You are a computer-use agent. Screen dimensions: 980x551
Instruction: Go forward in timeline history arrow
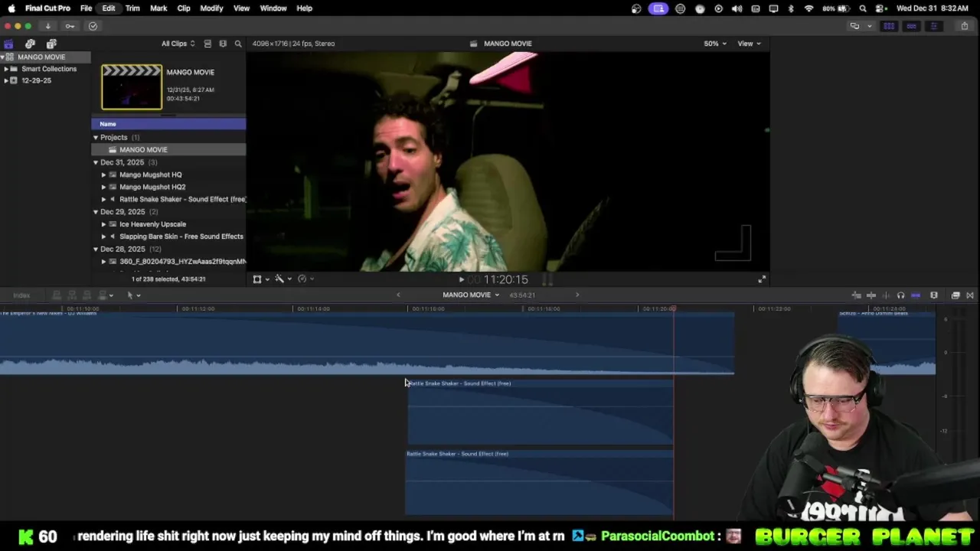[577, 295]
